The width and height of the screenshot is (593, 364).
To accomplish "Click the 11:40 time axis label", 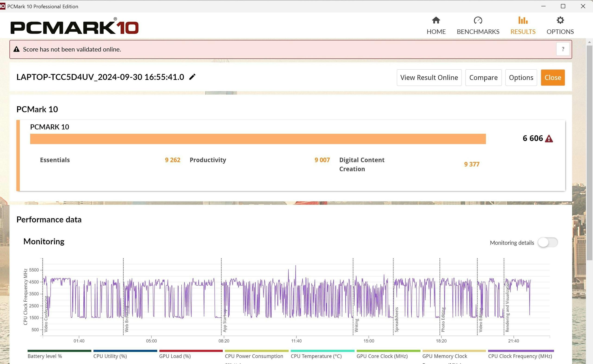I will tap(296, 341).
